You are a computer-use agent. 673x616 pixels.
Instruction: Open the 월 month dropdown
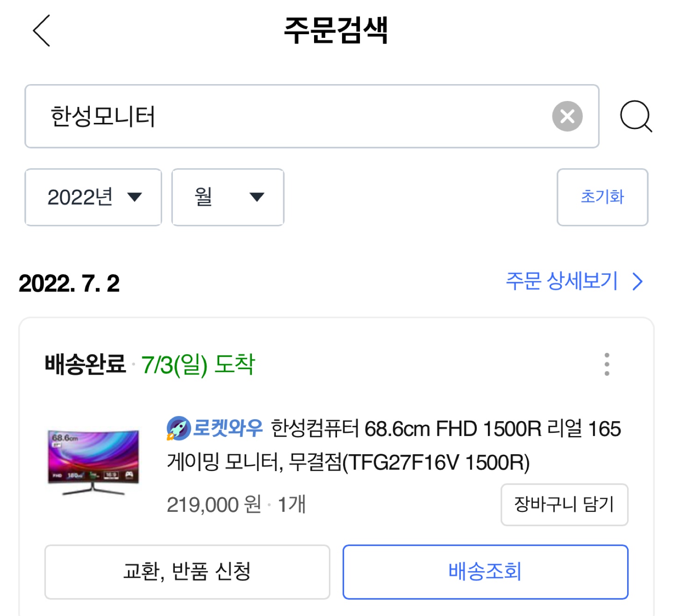tap(227, 197)
